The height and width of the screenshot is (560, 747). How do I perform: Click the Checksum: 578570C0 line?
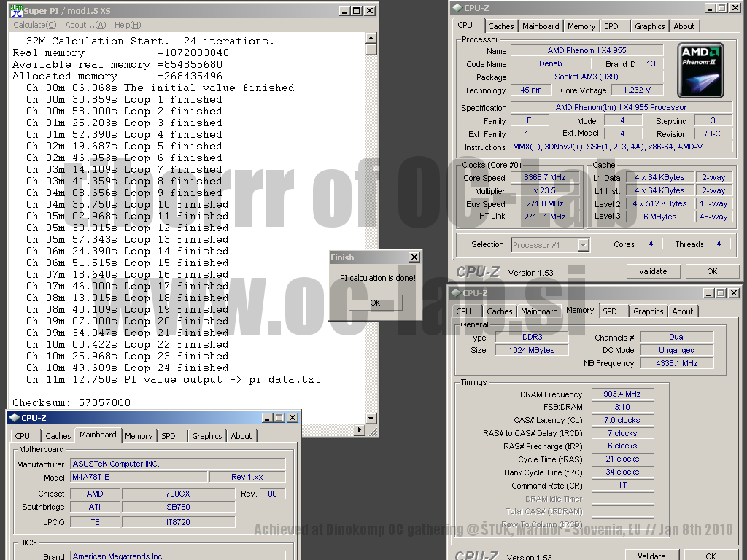[71, 402]
